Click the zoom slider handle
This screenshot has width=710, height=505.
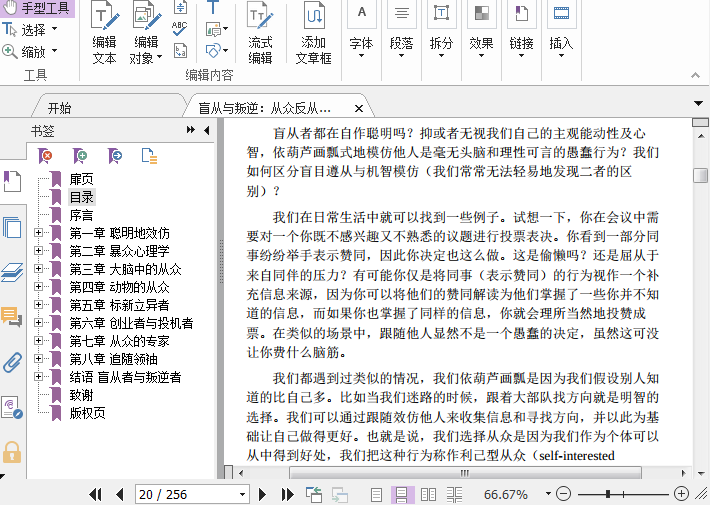(x=608, y=494)
